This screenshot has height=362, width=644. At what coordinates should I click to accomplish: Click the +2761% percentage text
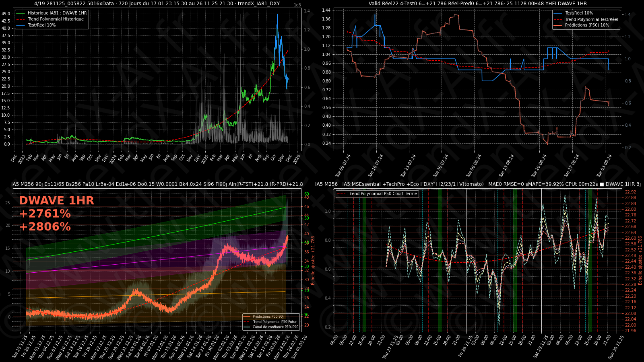(45, 214)
